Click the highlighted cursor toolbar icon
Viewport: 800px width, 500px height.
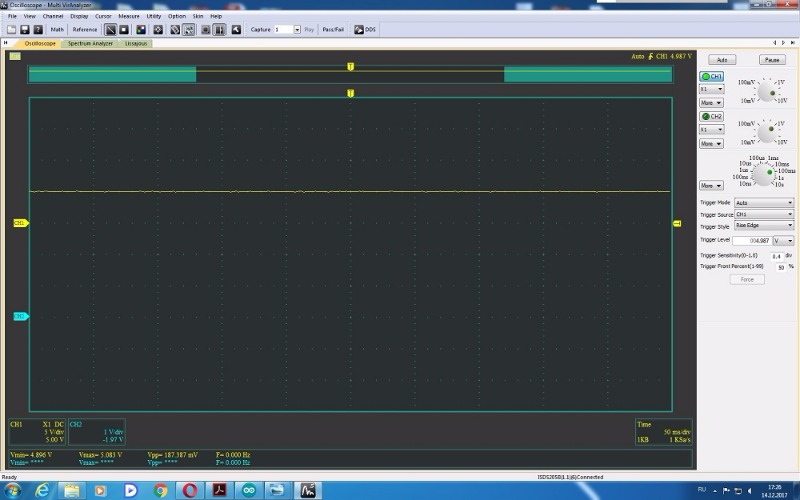[x=189, y=30]
